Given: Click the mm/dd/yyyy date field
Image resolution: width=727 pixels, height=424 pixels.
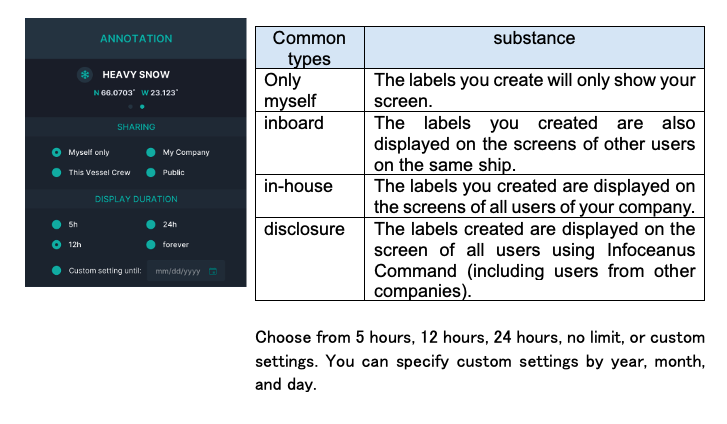Looking at the screenshot, I should 180,271.
